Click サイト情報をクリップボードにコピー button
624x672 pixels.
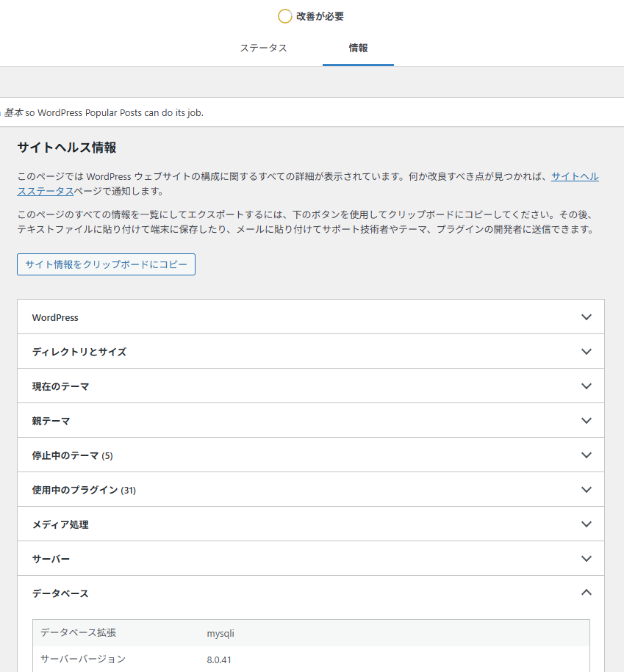click(x=106, y=264)
